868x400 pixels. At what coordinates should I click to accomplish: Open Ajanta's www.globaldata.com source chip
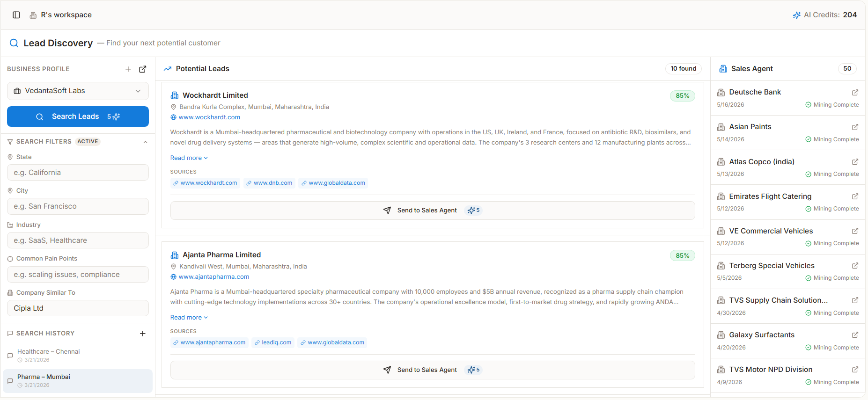332,342
